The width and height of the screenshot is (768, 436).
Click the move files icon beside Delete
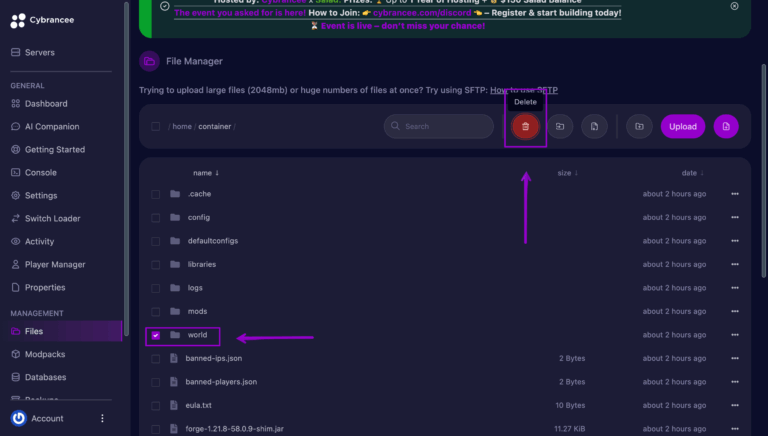click(560, 126)
